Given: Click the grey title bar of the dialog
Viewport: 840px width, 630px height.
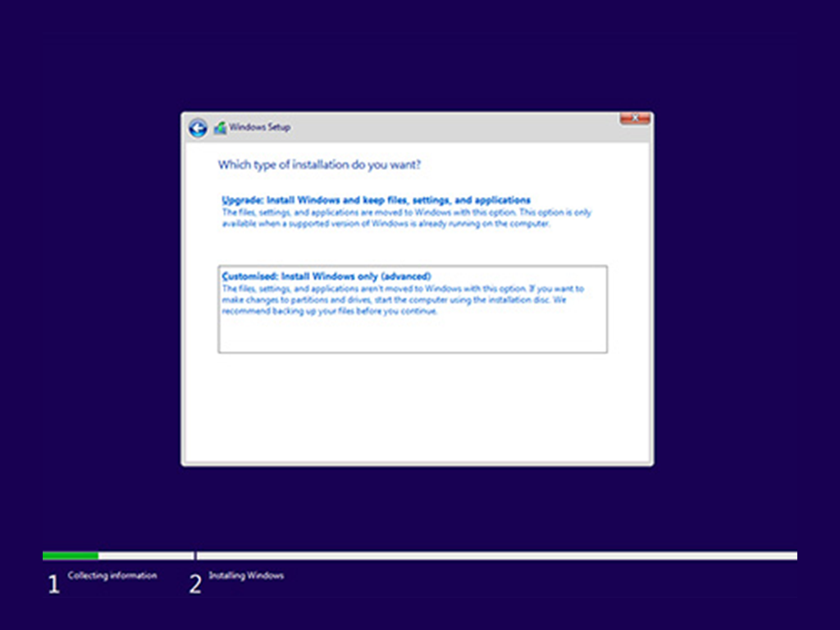Looking at the screenshot, I should [x=451, y=128].
